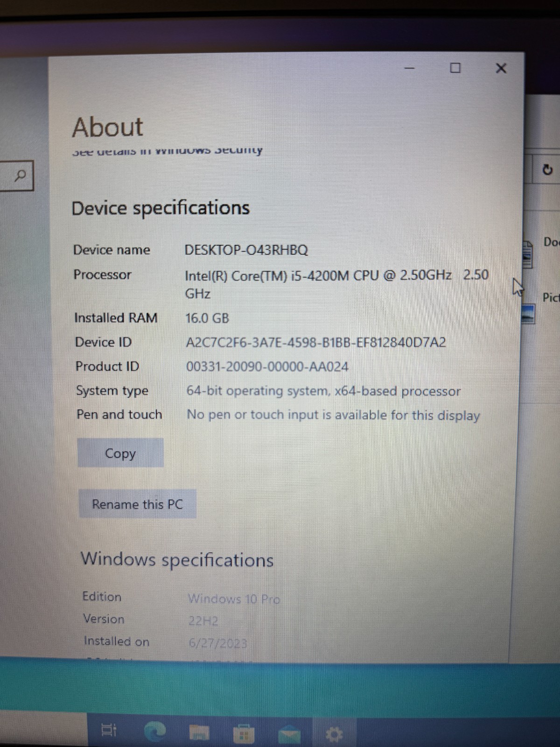Viewport: 560px width, 747px height.
Task: Click the Processor label
Action: (x=102, y=275)
